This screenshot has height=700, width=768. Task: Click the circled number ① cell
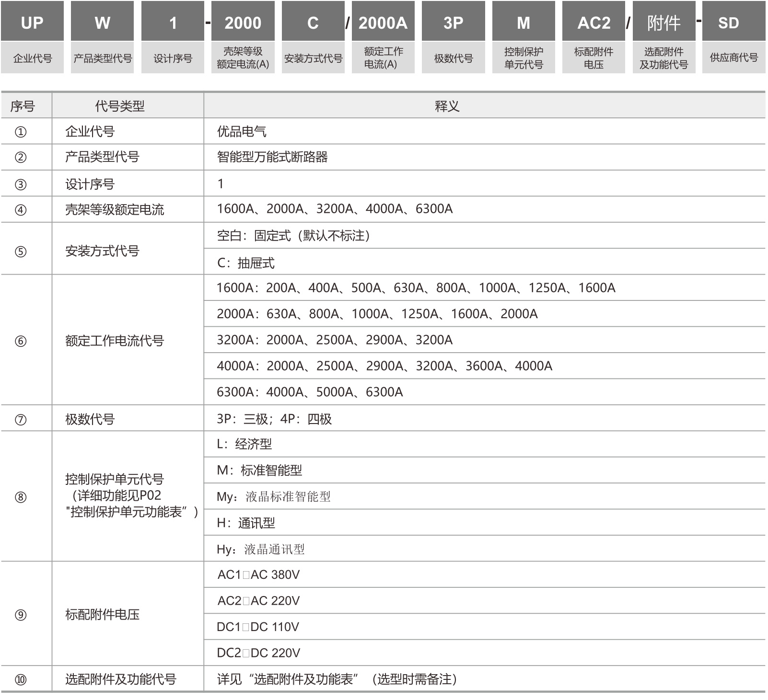21,132
